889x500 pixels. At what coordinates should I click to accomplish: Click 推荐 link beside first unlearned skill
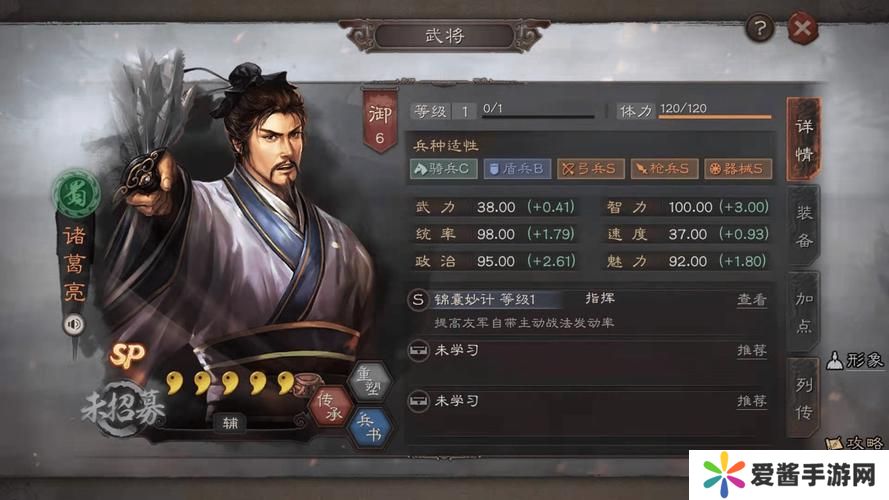click(752, 351)
